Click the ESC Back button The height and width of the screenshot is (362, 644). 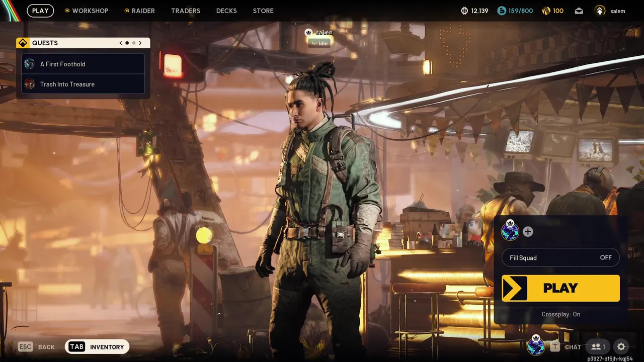tap(36, 347)
